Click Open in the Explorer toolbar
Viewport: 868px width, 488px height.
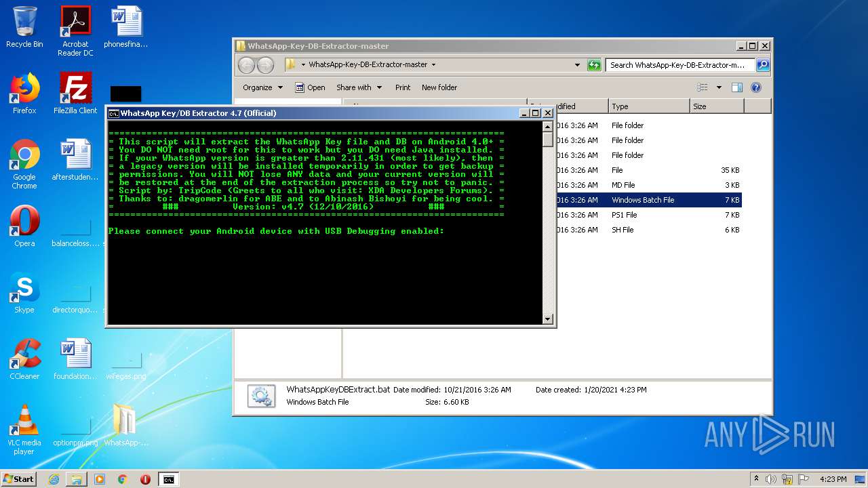(x=310, y=87)
